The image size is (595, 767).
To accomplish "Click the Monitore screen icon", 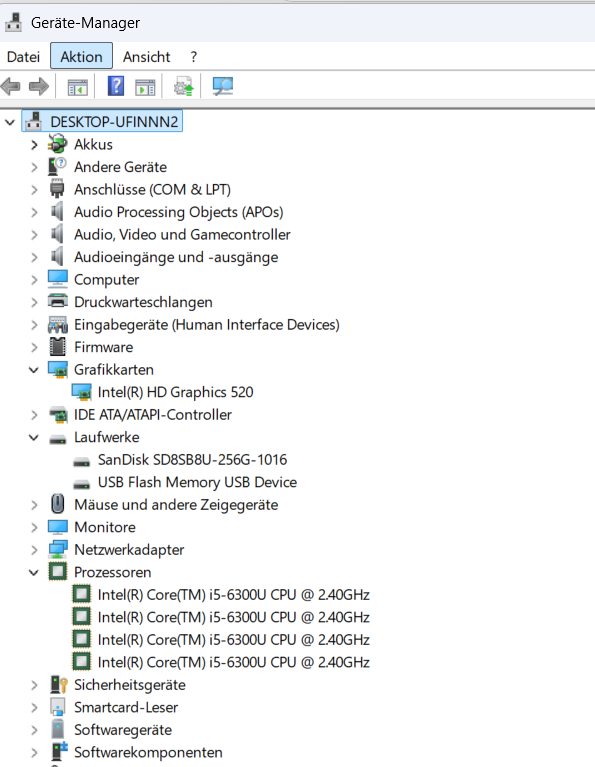I will click(58, 527).
